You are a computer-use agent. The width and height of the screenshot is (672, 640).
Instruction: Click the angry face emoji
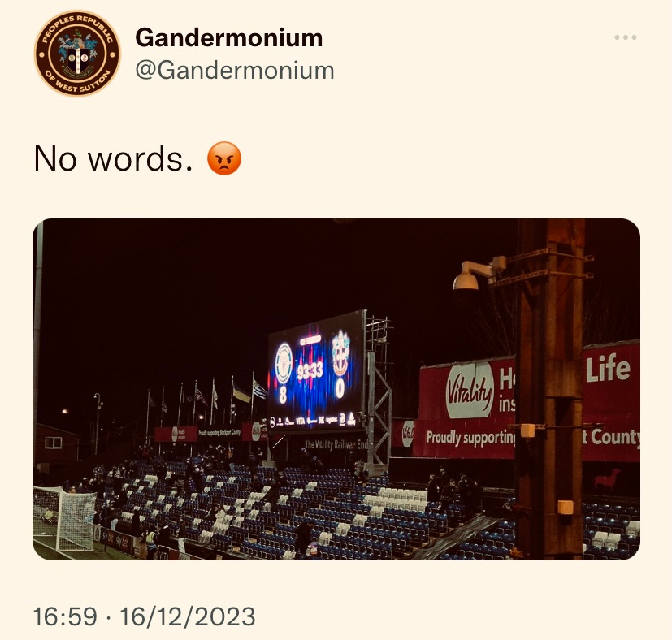click(224, 158)
